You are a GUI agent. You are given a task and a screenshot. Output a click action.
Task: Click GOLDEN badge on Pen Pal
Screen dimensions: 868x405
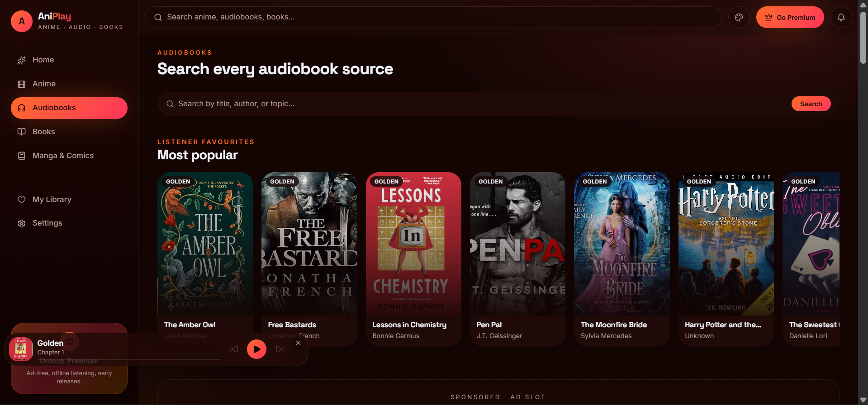tap(491, 182)
